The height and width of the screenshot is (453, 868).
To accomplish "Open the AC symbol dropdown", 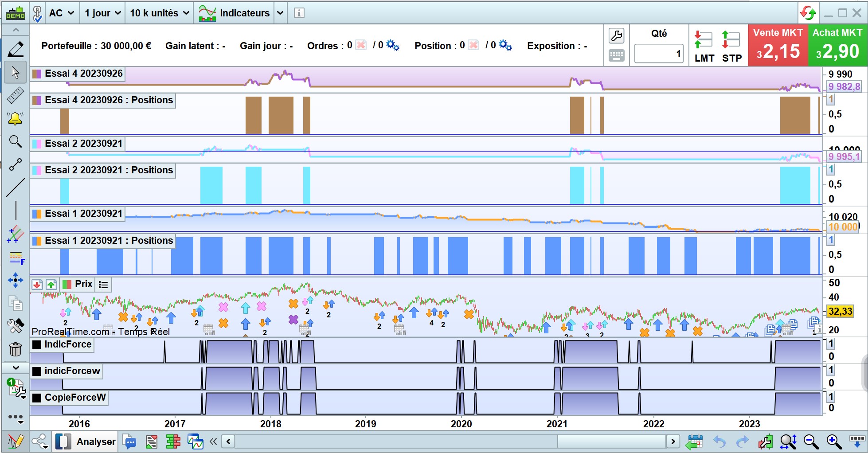I will tap(61, 13).
